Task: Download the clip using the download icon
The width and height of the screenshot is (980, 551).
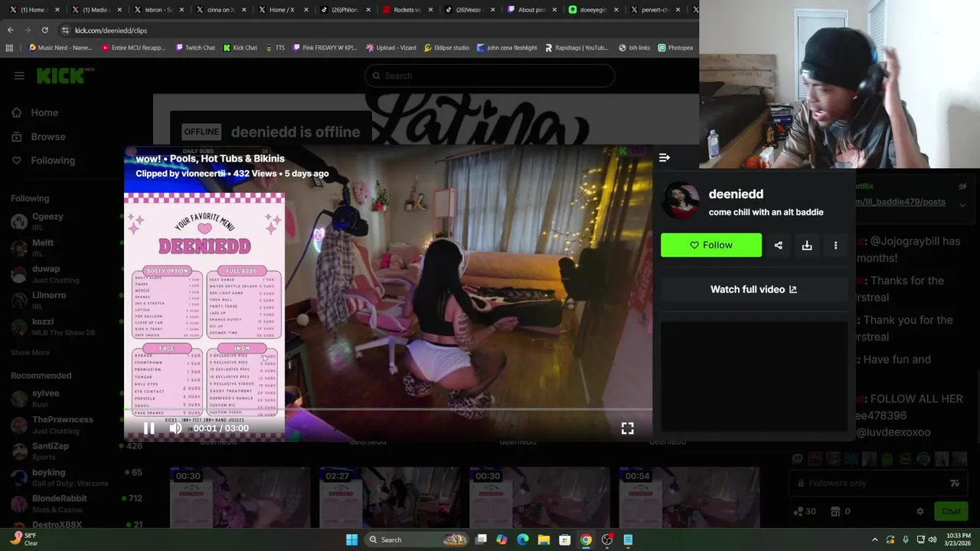Action: (807, 245)
